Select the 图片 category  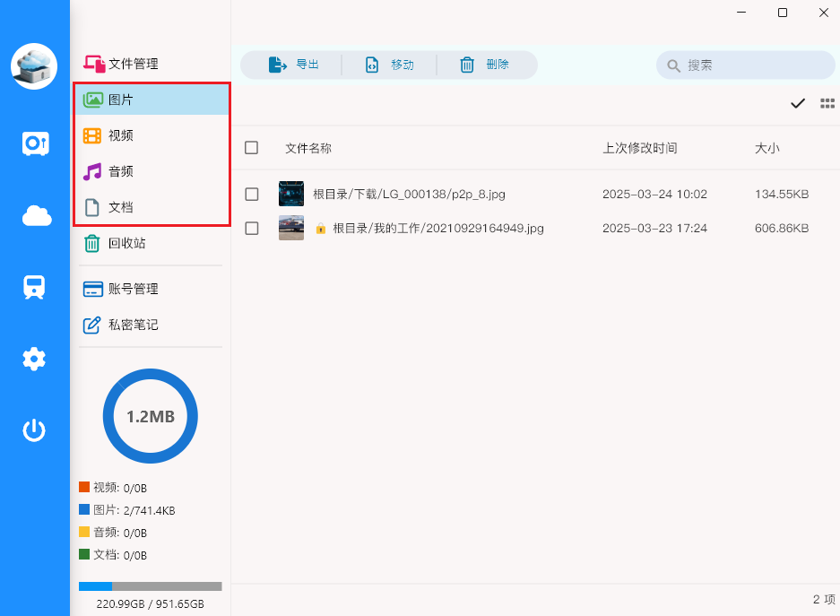[x=152, y=100]
